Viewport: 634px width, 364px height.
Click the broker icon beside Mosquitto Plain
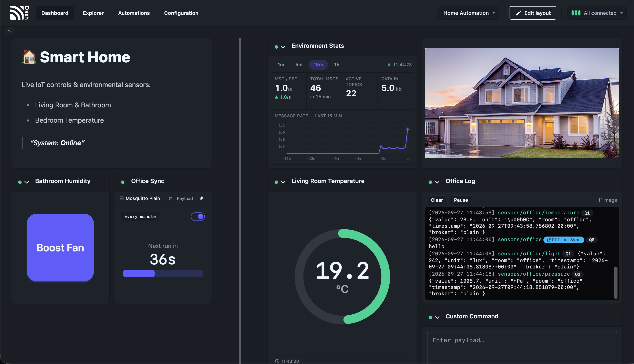pos(122,198)
